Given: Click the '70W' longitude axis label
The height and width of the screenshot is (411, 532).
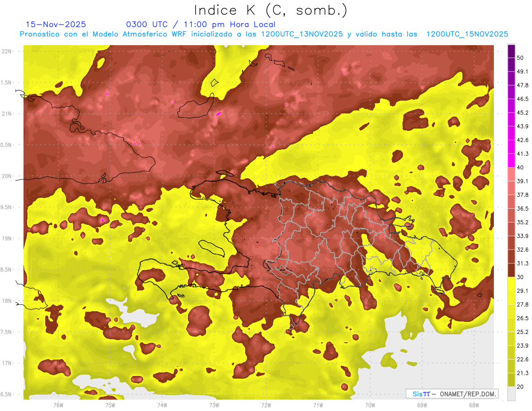Looking at the screenshot, I should (370, 405).
